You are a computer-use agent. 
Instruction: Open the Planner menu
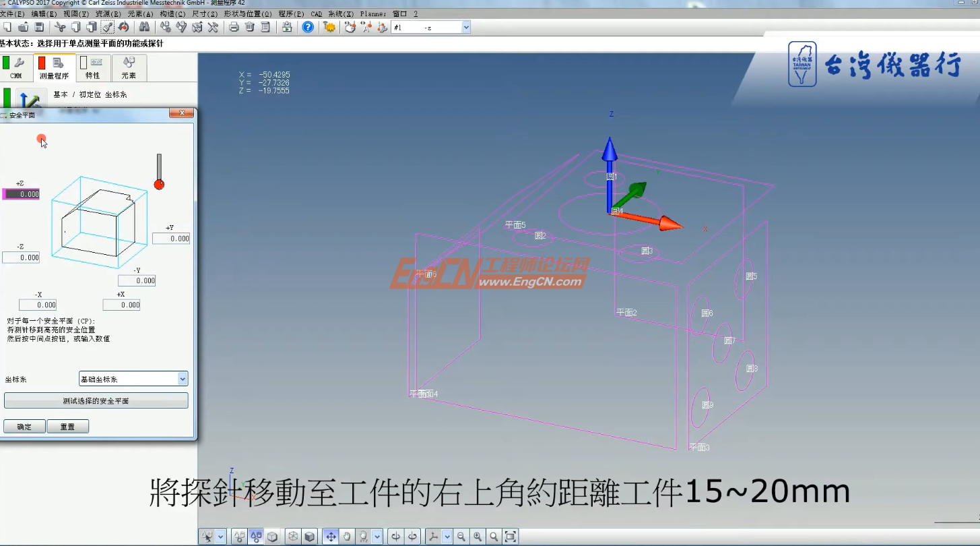pyautogui.click(x=372, y=13)
